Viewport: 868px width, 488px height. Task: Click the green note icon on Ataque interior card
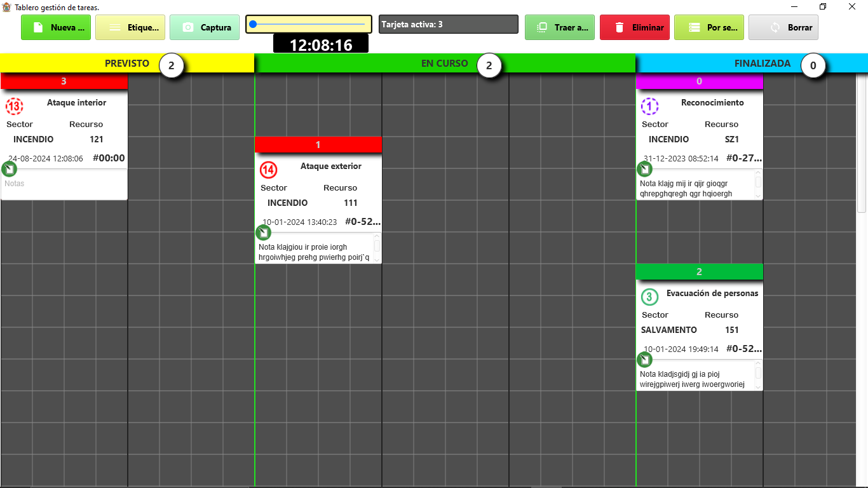pyautogui.click(x=9, y=169)
